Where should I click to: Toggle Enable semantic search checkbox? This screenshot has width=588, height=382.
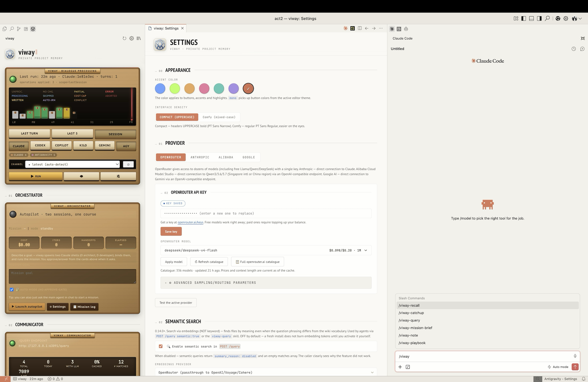click(160, 346)
